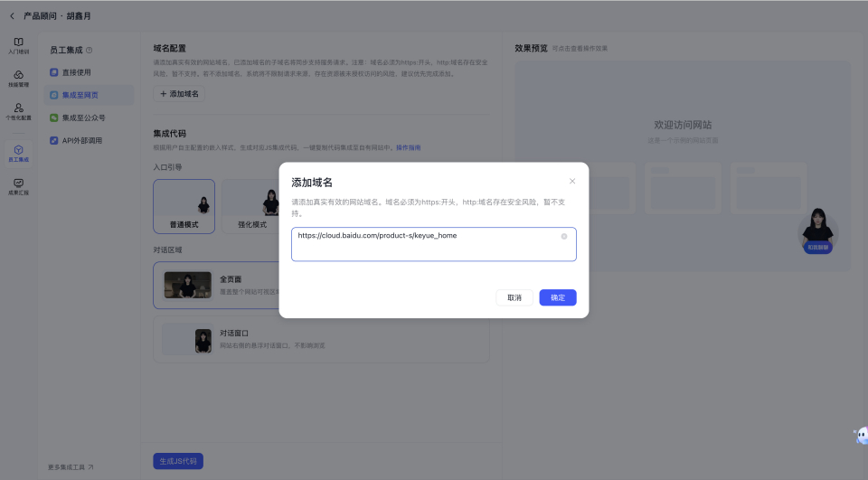Open 成果汇报 in the left sidebar
This screenshot has height=480, width=868.
pyautogui.click(x=19, y=186)
